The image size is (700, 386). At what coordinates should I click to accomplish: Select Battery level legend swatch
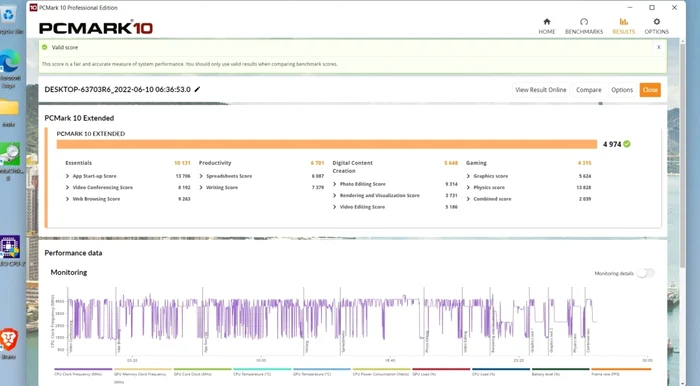pos(561,369)
